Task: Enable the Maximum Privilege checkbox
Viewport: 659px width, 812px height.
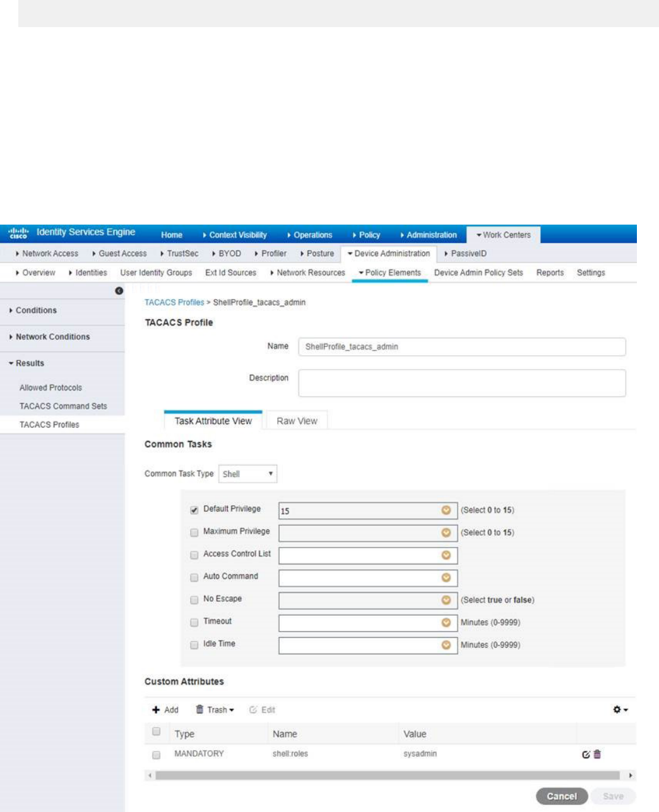Action: tap(194, 533)
